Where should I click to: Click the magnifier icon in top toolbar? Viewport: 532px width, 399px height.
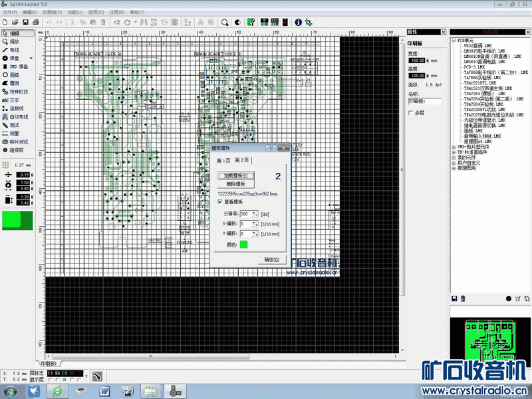point(225,22)
